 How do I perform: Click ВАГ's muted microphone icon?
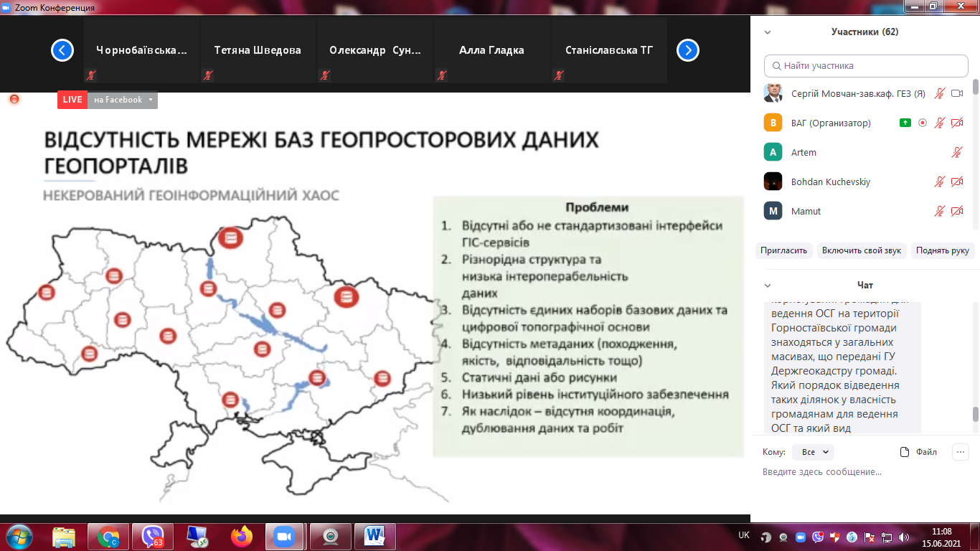[939, 123]
